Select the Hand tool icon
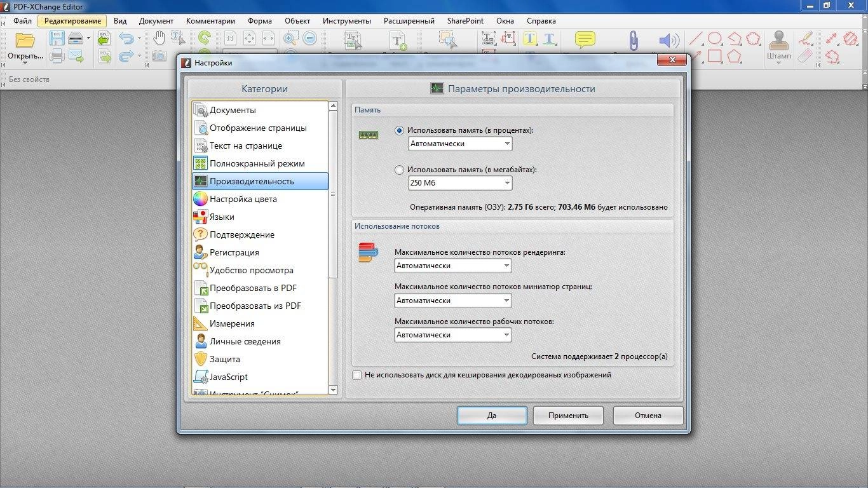The height and width of the screenshot is (488, 868). 159,38
